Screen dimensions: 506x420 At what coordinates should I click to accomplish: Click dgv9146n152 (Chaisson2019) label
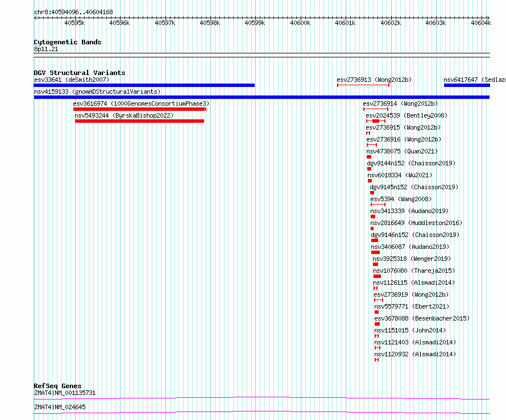coord(415,235)
